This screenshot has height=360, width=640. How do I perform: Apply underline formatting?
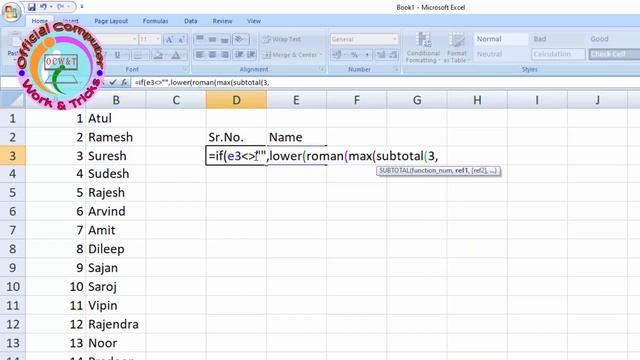point(118,55)
